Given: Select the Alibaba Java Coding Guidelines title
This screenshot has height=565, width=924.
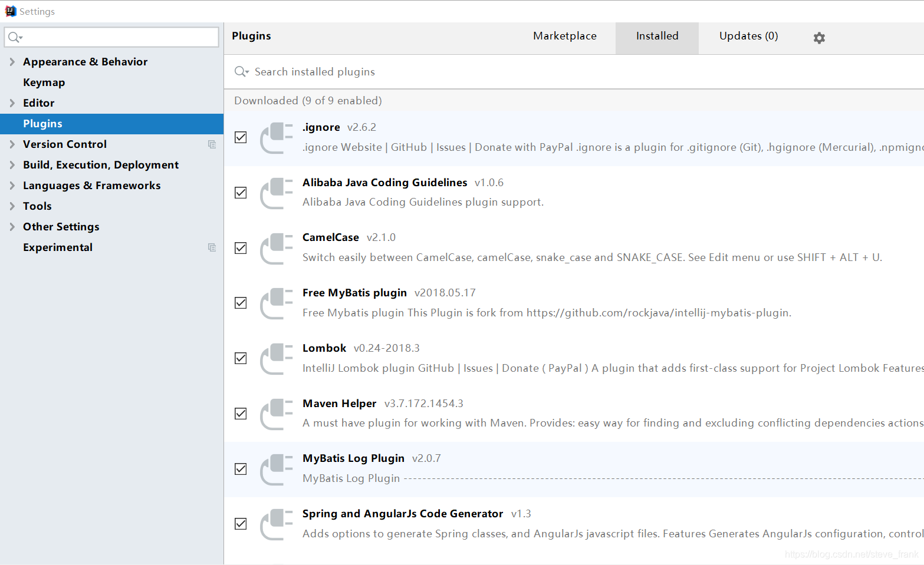Looking at the screenshot, I should click(385, 183).
